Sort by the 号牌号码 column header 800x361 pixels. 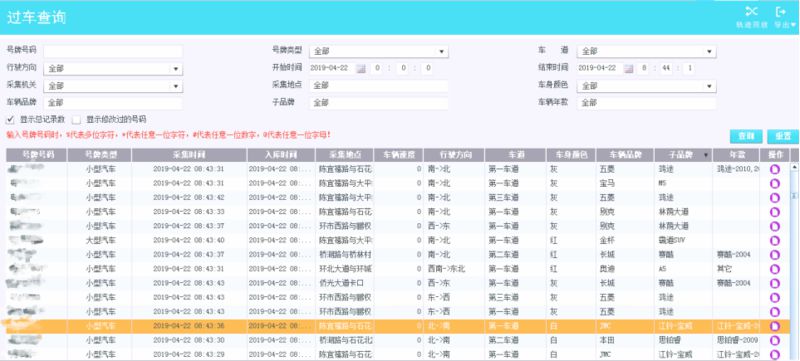37,155
